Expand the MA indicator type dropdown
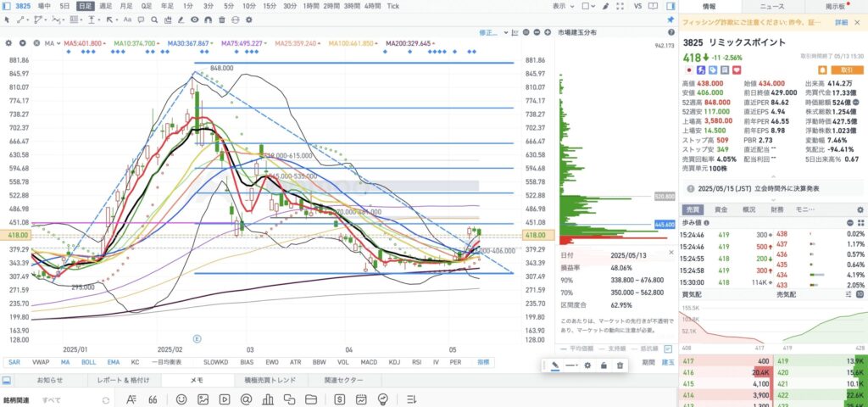Viewport: 868px width, 407px height. 49,42
